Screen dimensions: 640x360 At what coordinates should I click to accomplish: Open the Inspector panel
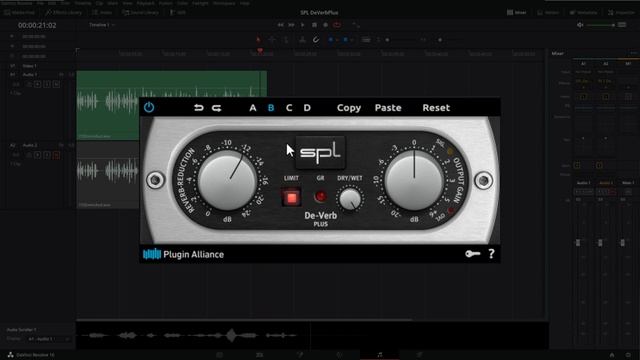point(621,13)
